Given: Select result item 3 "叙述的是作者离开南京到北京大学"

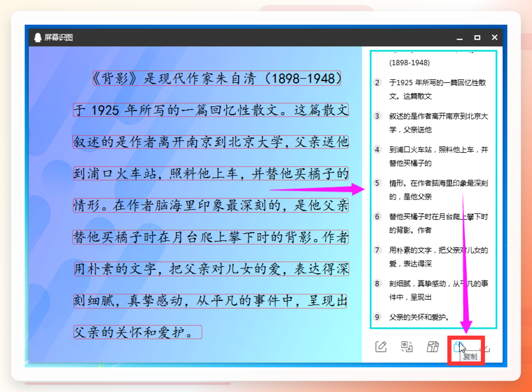Looking at the screenshot, I should (438, 123).
